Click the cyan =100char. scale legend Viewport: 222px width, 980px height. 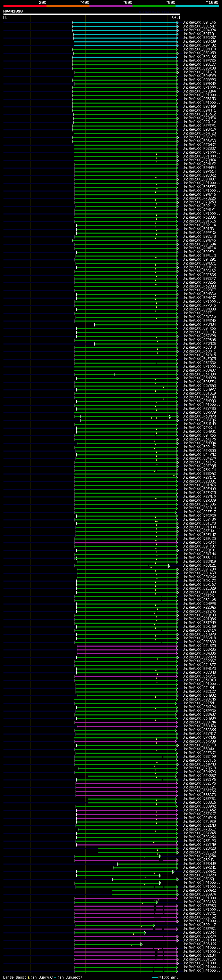coord(165,977)
